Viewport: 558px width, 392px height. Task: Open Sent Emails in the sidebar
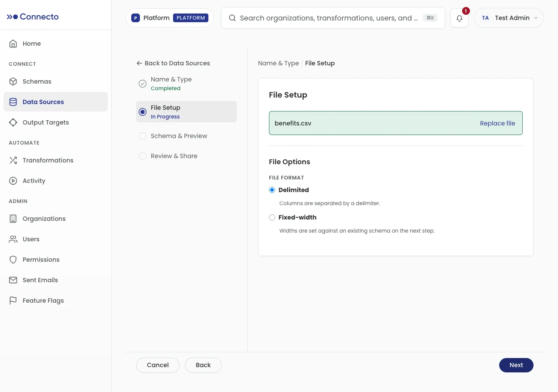point(55,280)
